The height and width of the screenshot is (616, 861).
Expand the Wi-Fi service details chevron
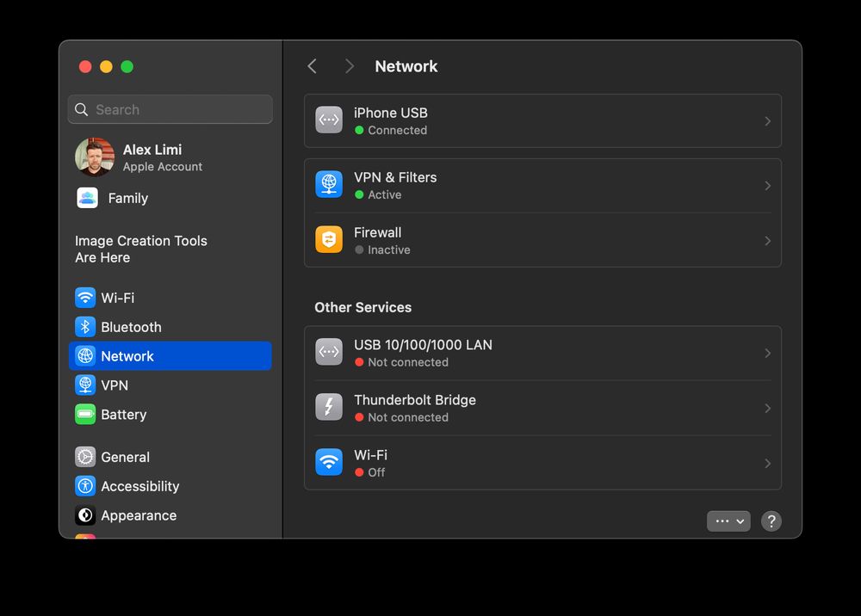point(768,462)
